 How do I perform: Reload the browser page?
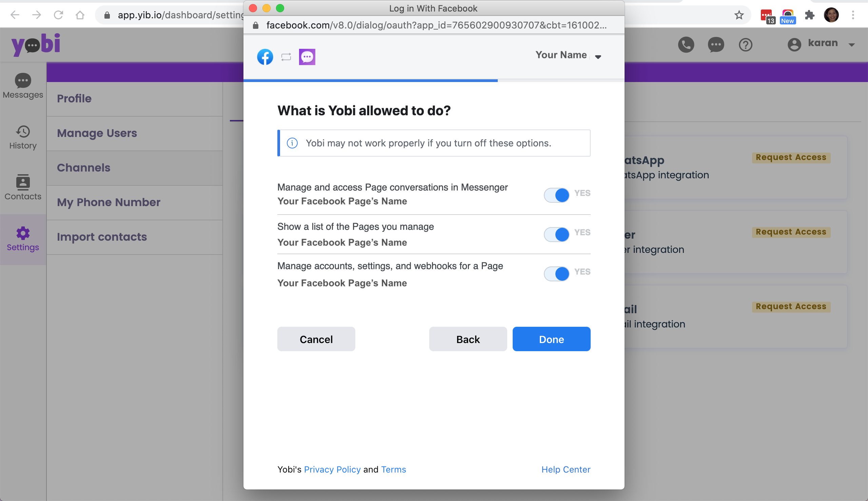(x=59, y=15)
